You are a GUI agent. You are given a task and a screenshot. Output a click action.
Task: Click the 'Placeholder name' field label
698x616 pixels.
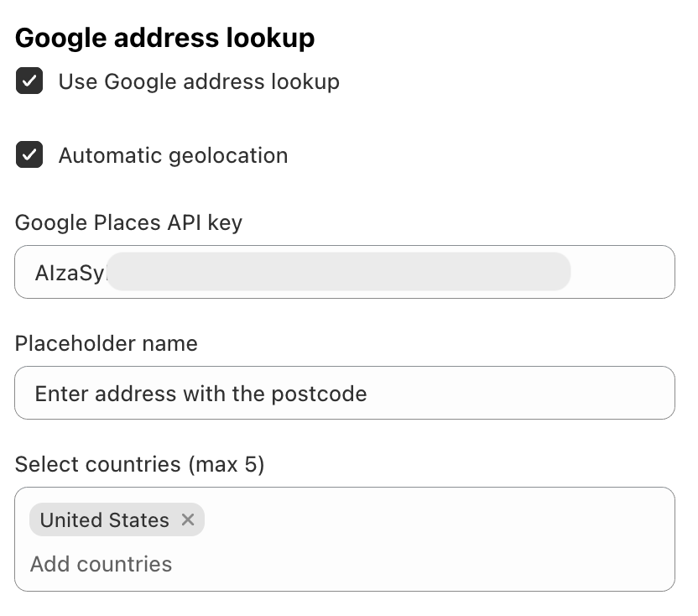tap(107, 343)
